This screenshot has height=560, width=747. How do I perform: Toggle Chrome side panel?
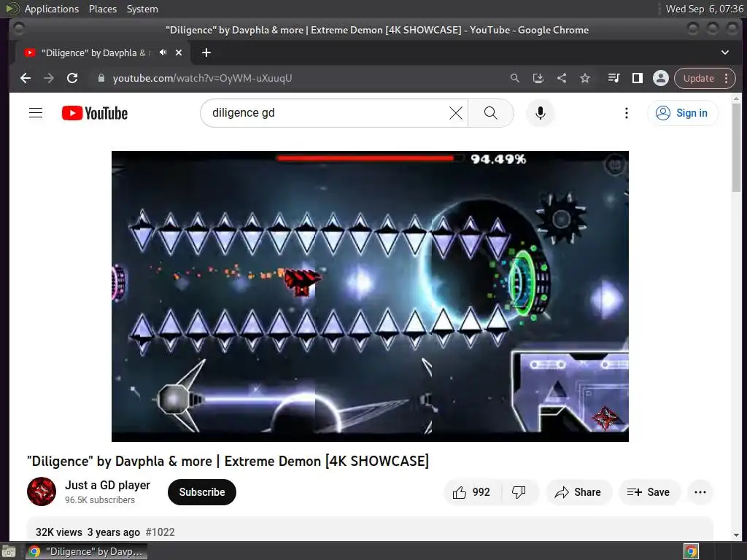point(638,78)
